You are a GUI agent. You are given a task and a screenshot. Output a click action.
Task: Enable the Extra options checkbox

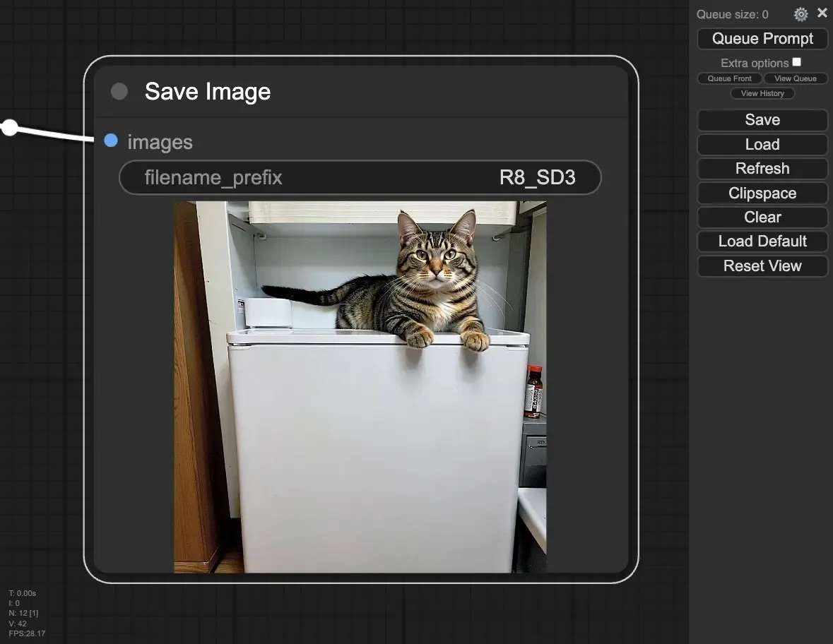[x=796, y=61]
